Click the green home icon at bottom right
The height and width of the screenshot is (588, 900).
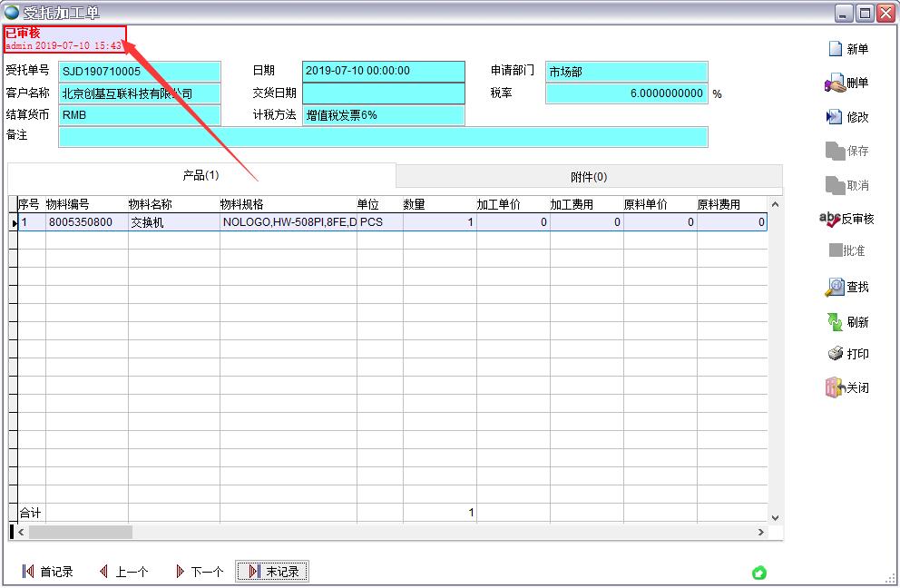point(759,573)
